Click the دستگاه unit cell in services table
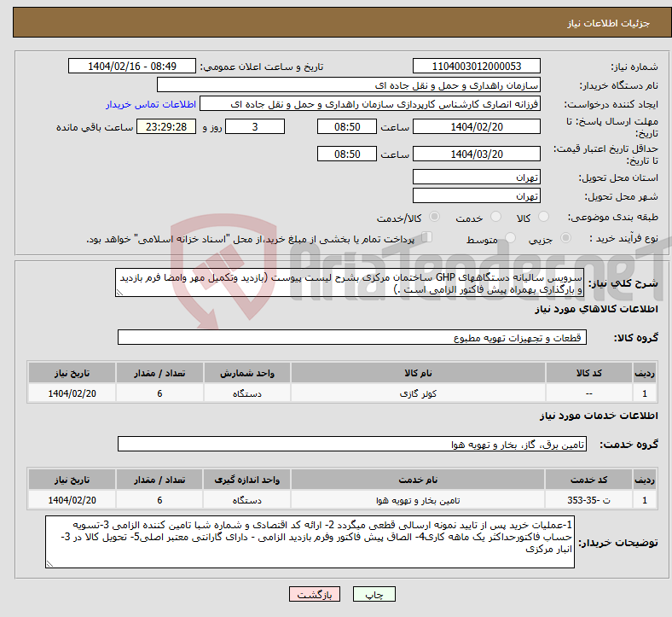Viewport: 672px width, 617px height. pyautogui.click(x=247, y=500)
